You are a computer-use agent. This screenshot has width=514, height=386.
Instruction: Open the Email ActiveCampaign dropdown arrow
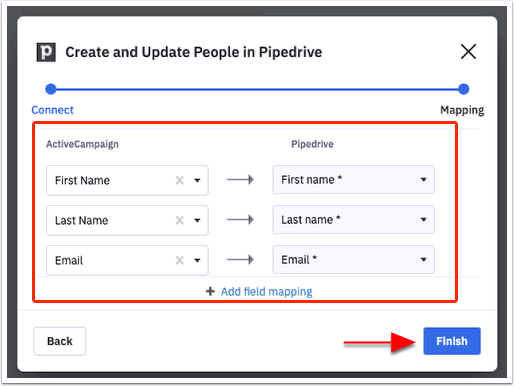click(197, 261)
